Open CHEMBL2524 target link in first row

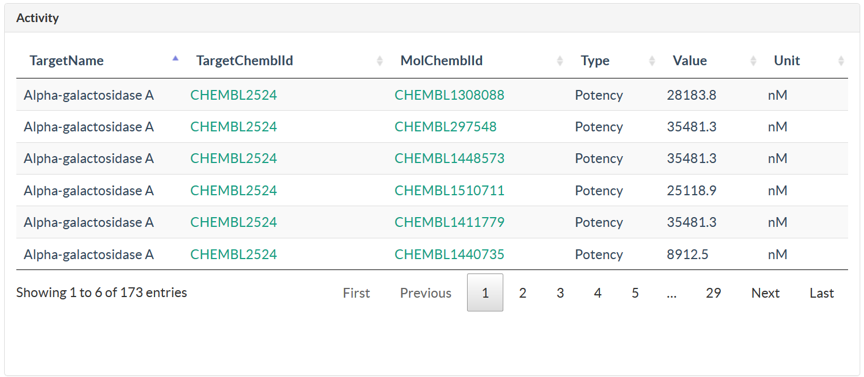click(x=234, y=95)
